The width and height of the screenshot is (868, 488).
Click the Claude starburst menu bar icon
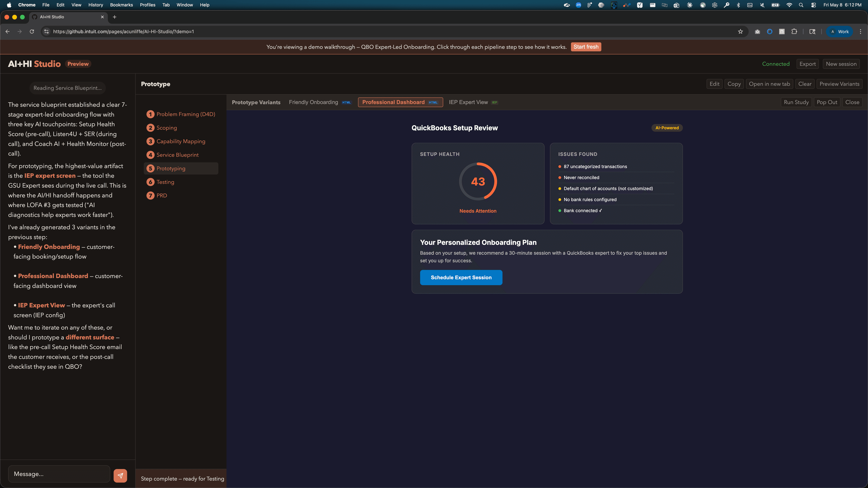(x=690, y=5)
